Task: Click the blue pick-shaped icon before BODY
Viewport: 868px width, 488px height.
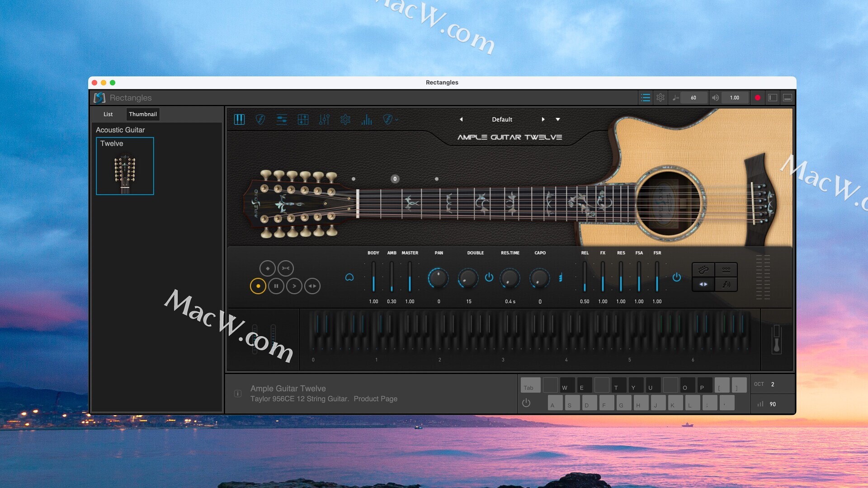Action: click(349, 277)
